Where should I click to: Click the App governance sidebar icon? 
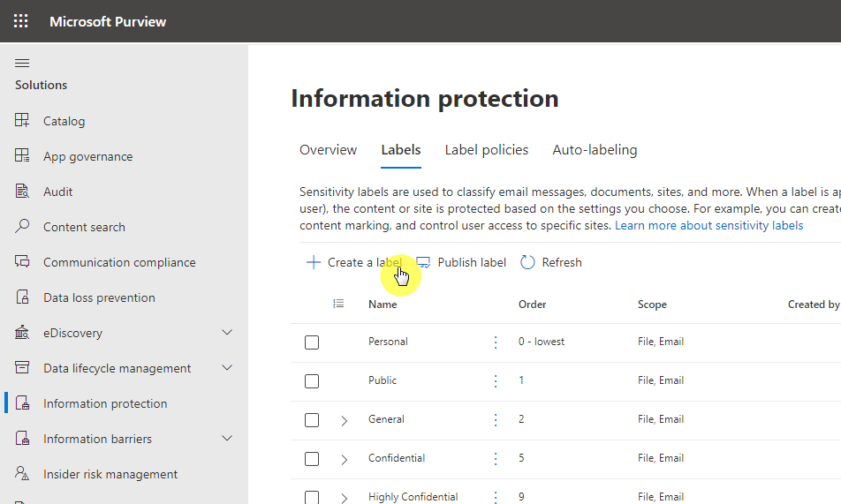point(22,155)
